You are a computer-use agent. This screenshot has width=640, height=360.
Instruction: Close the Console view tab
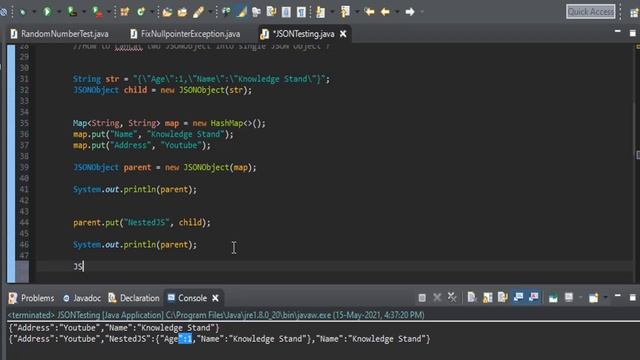[215, 298]
